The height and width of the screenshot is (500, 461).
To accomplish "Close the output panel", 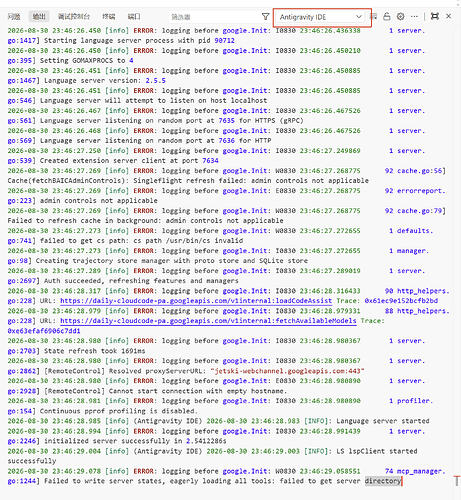I will pos(449,16).
